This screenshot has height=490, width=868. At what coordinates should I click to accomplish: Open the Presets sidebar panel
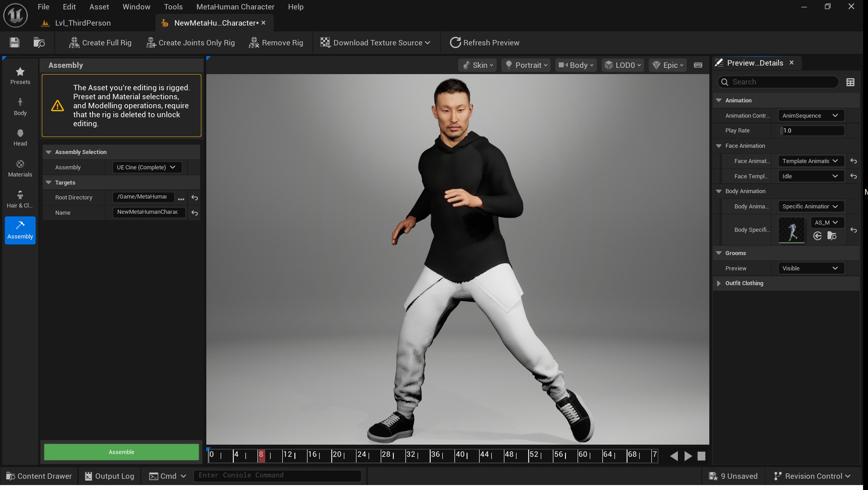20,75
